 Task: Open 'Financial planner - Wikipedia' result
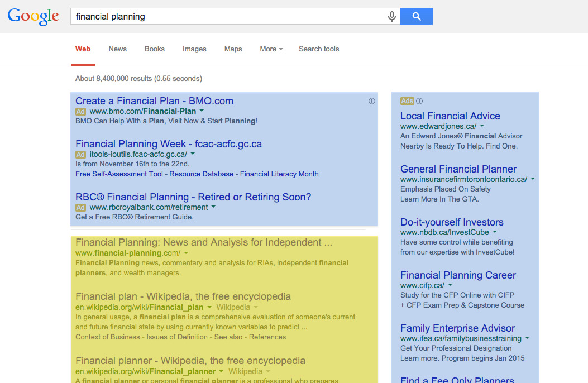coord(190,361)
